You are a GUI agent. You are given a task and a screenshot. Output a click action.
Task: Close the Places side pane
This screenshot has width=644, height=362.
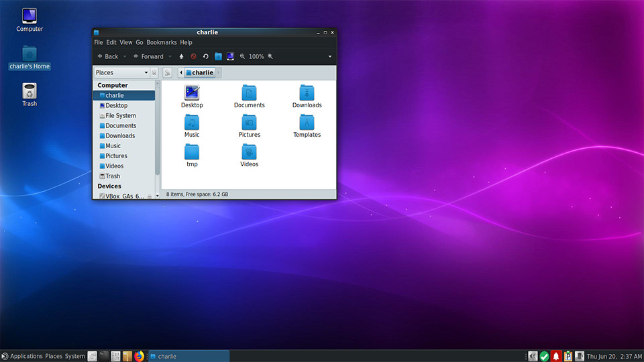[x=154, y=72]
